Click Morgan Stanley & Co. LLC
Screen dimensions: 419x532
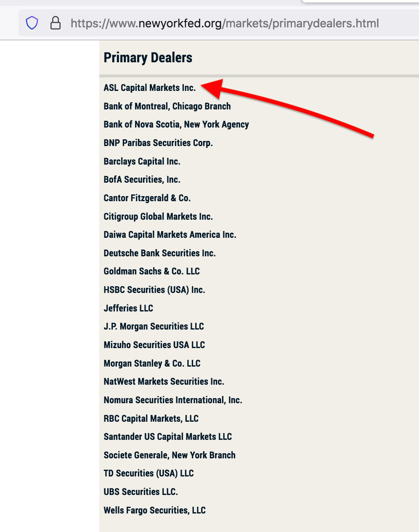[x=152, y=363]
